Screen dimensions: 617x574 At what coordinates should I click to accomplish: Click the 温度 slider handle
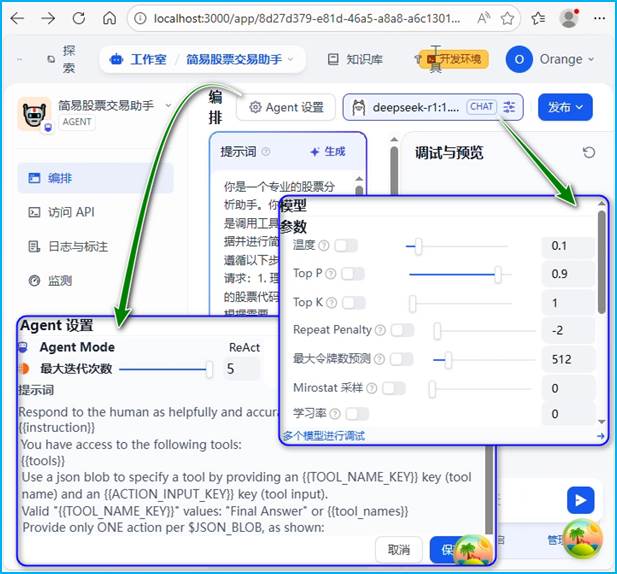pyautogui.click(x=419, y=247)
